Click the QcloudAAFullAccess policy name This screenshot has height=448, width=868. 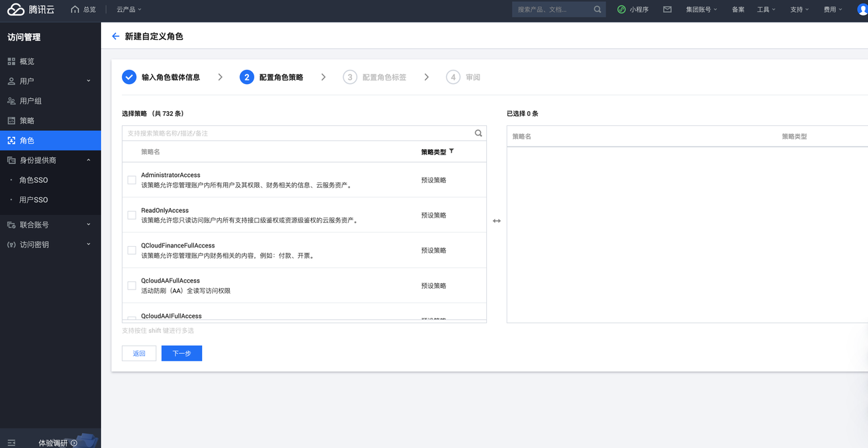point(170,281)
